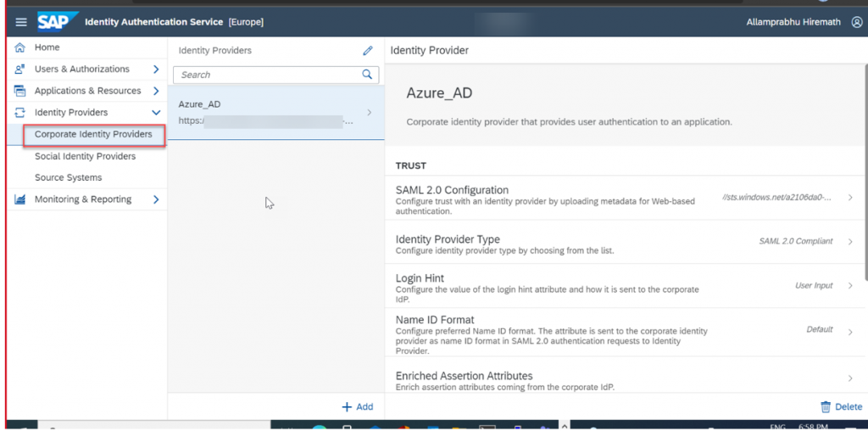Select Social Identity Providers
Viewport: 868px width, 431px height.
pos(86,156)
